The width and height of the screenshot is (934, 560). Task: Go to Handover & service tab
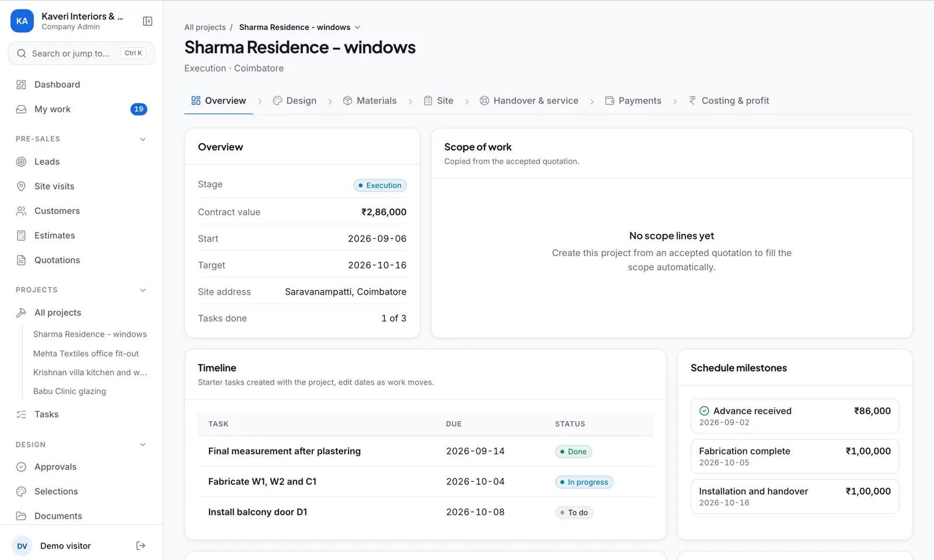coord(529,100)
